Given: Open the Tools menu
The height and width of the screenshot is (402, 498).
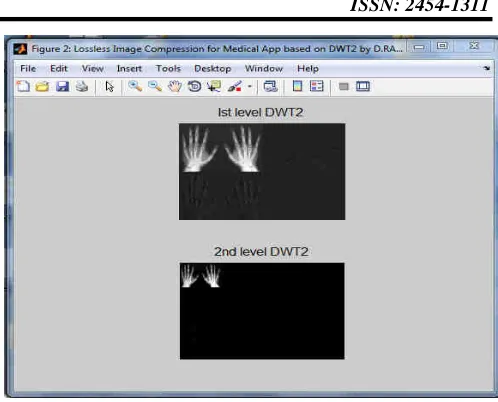Looking at the screenshot, I should 168,69.
